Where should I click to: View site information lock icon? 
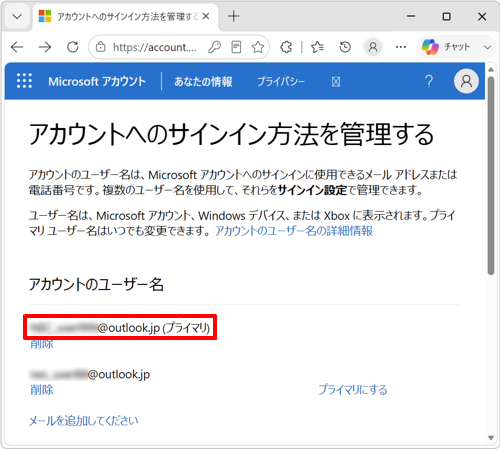pos(100,47)
